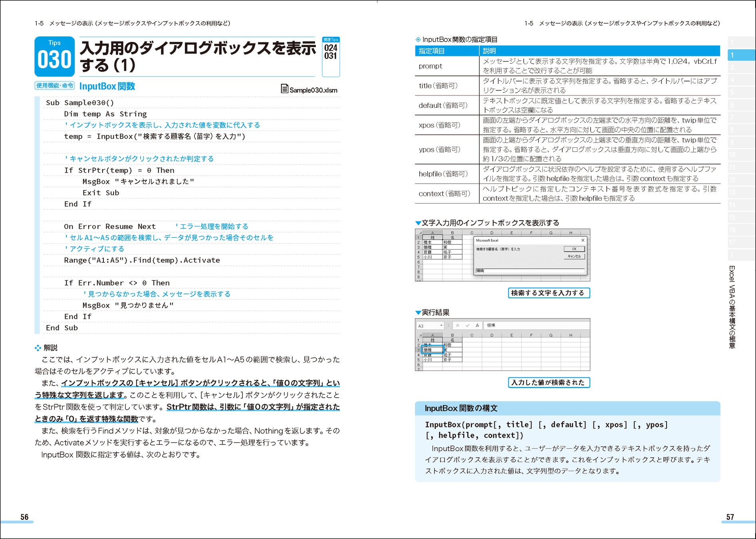Click the InputBox関数 blue heading
756x539 pixels.
pyautogui.click(x=107, y=86)
